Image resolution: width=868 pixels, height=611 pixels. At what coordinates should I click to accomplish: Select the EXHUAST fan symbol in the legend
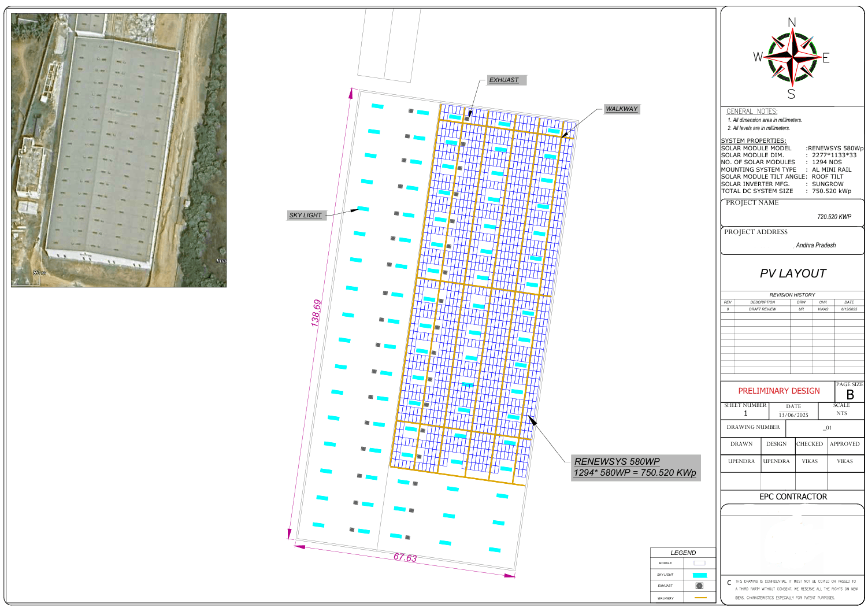coord(699,586)
